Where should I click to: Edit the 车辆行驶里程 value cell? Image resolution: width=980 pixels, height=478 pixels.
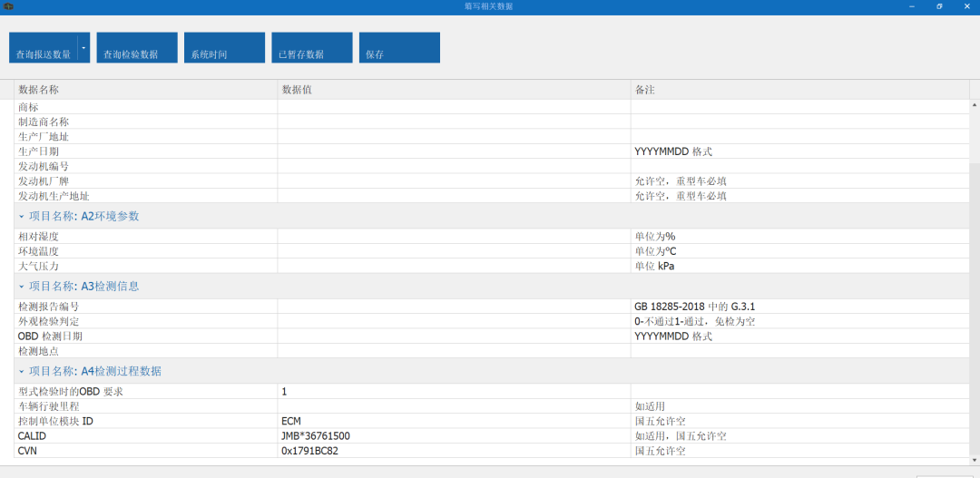(x=455, y=406)
